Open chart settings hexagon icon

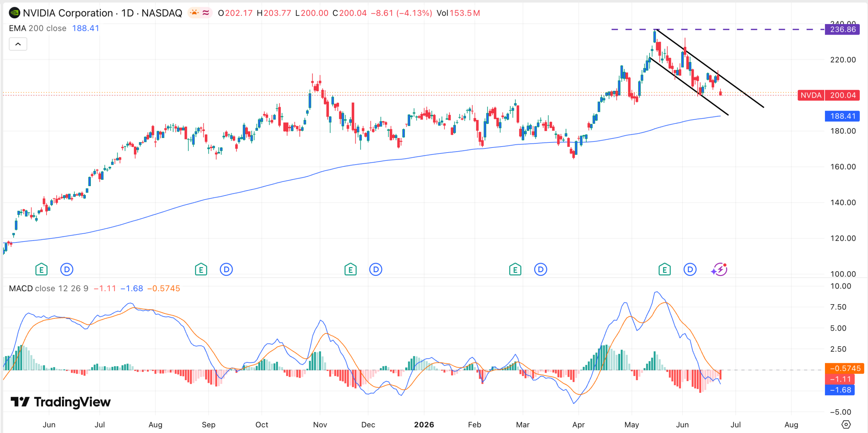pyautogui.click(x=846, y=424)
